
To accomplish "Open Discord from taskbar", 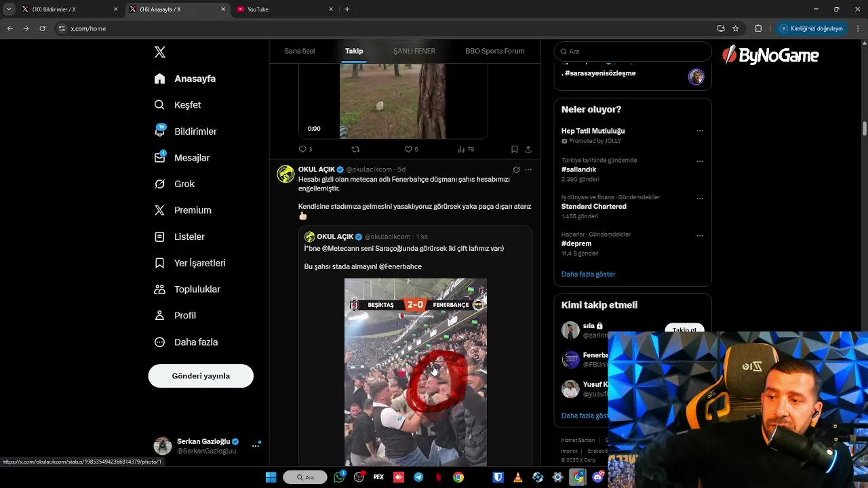I will point(597,477).
